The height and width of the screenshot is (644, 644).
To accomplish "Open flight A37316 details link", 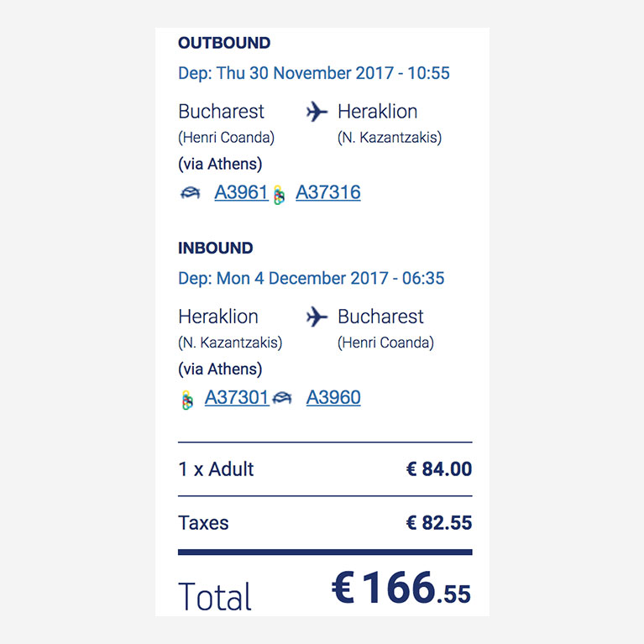I will coord(328,192).
